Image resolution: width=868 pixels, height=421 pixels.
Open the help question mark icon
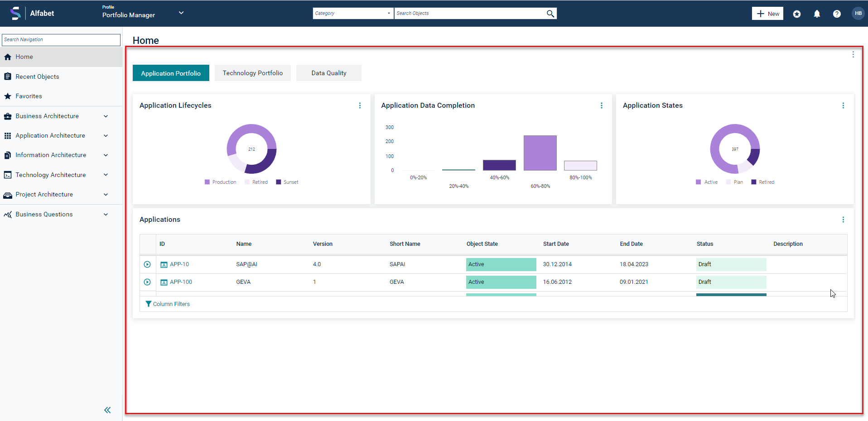click(x=837, y=14)
